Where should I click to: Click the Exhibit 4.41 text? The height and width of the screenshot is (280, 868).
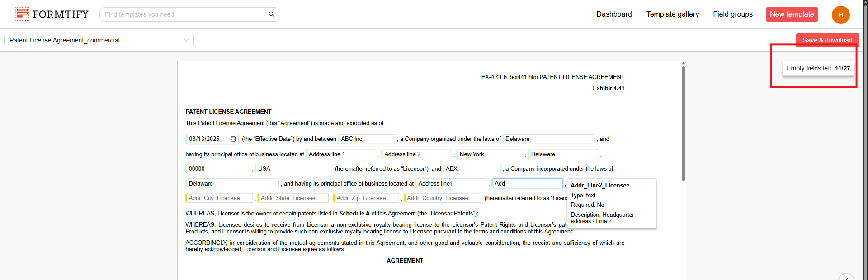click(x=609, y=89)
